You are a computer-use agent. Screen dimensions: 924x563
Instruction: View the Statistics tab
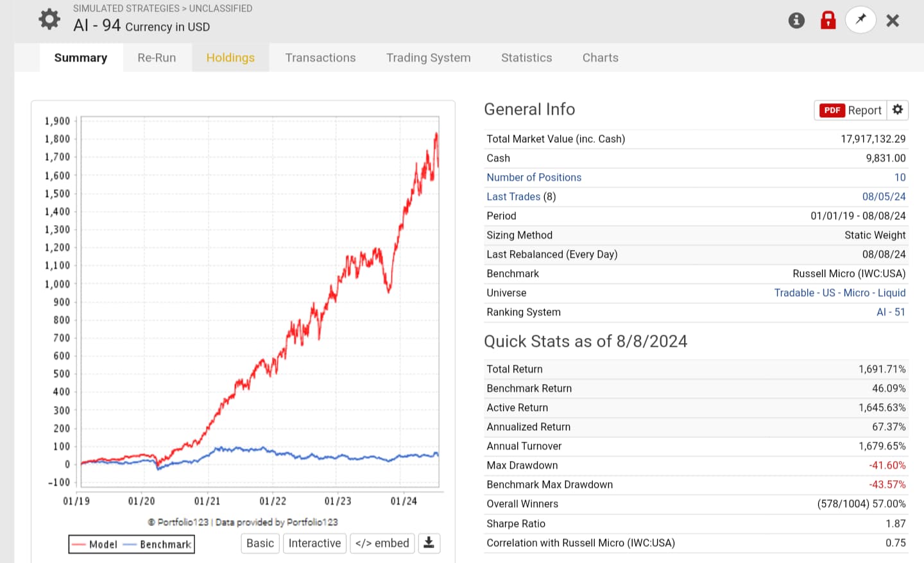point(527,58)
